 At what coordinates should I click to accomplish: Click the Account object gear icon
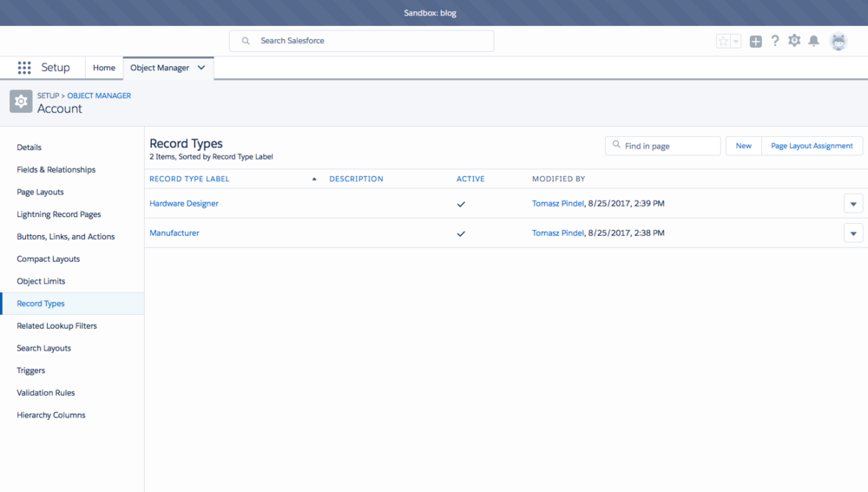click(x=21, y=102)
